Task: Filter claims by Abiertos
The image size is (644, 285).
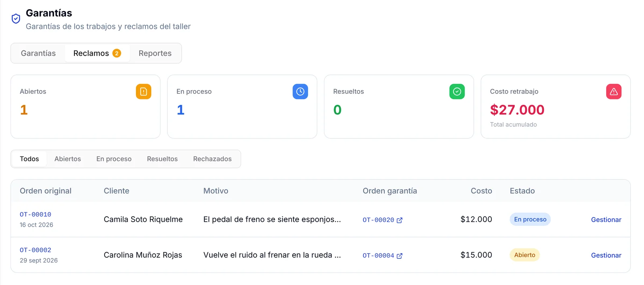Action: (68, 159)
